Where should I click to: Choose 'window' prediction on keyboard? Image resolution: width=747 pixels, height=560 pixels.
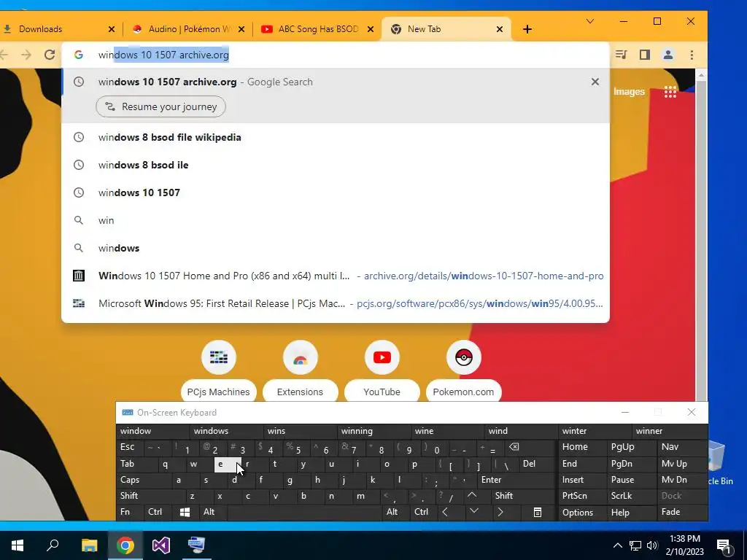coord(153,431)
